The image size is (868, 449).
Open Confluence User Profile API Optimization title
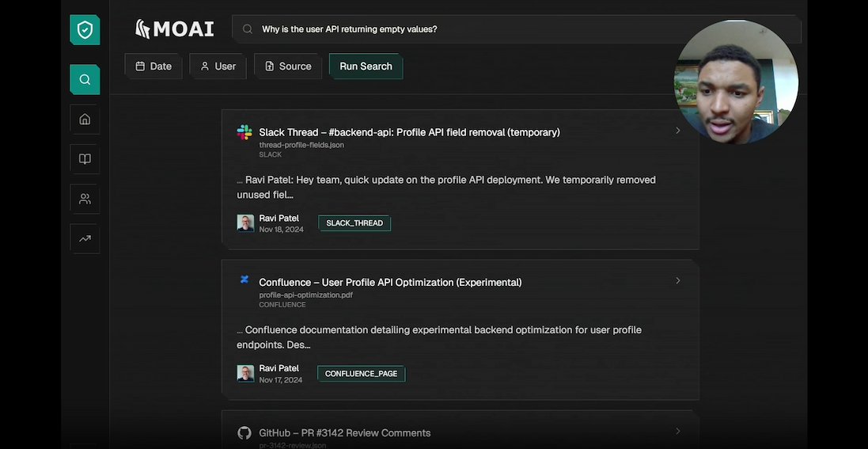coord(390,282)
